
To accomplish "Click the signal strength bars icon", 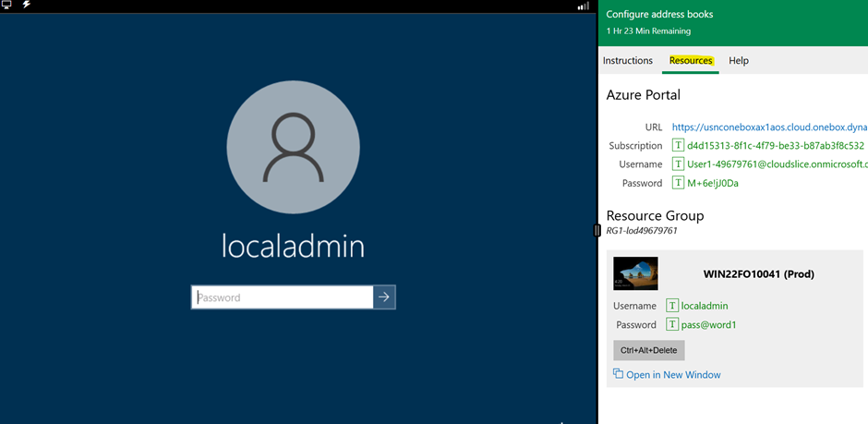I will point(584,6).
